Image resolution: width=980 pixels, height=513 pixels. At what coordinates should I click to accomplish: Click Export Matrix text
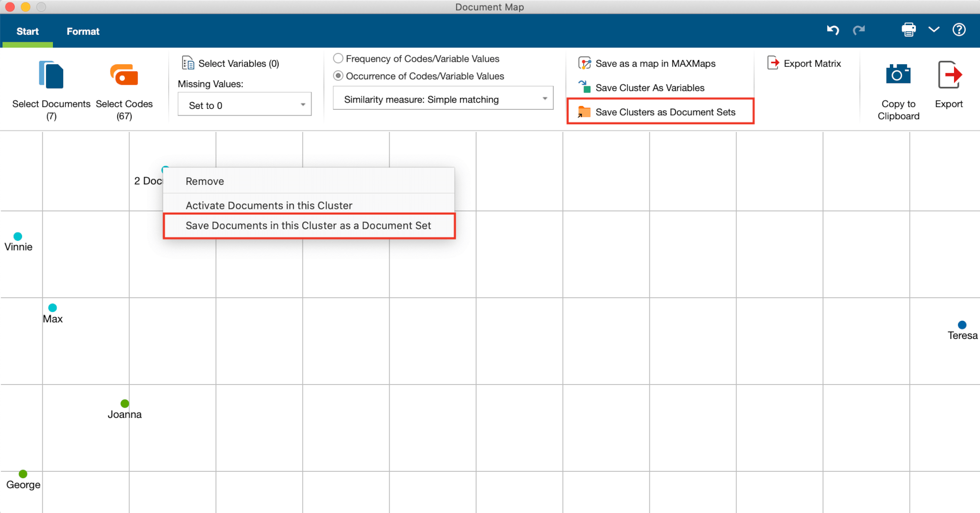(x=812, y=63)
